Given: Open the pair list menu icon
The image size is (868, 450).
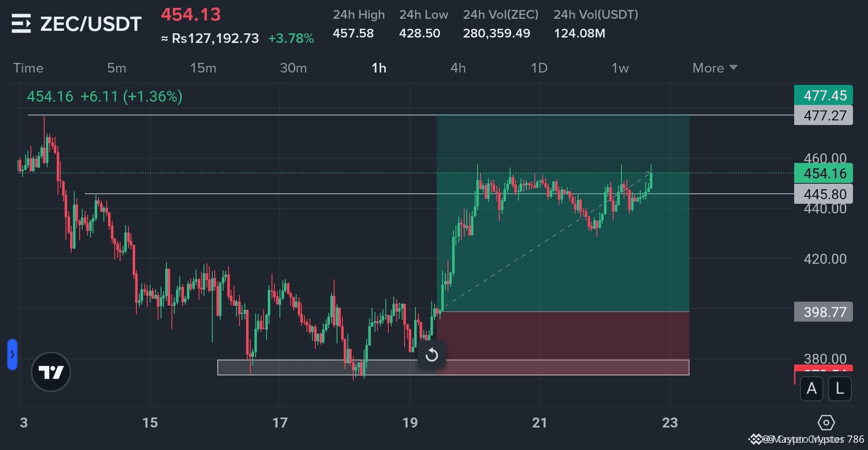Looking at the screenshot, I should (x=21, y=23).
